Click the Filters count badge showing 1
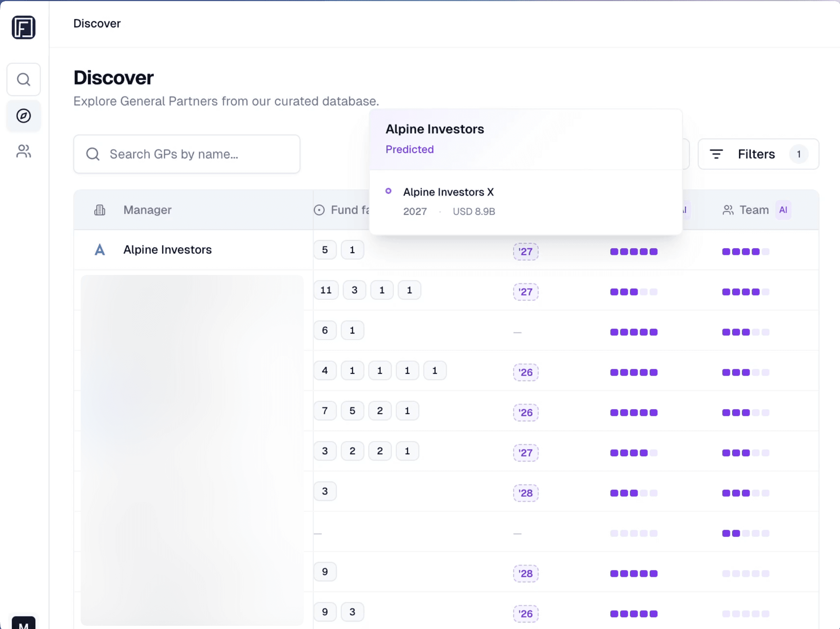This screenshot has width=840, height=629. click(x=799, y=154)
